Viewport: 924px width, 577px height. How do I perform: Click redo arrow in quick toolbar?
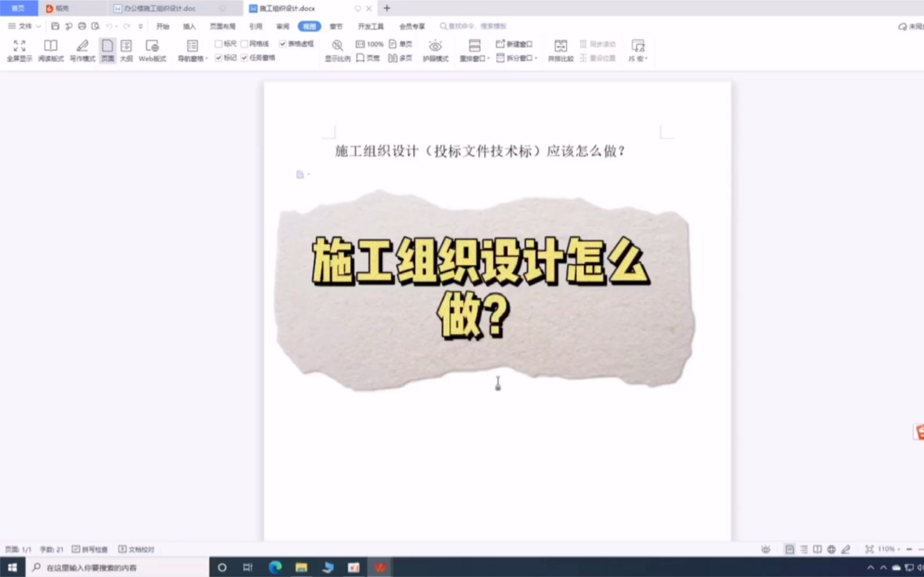[x=127, y=26]
